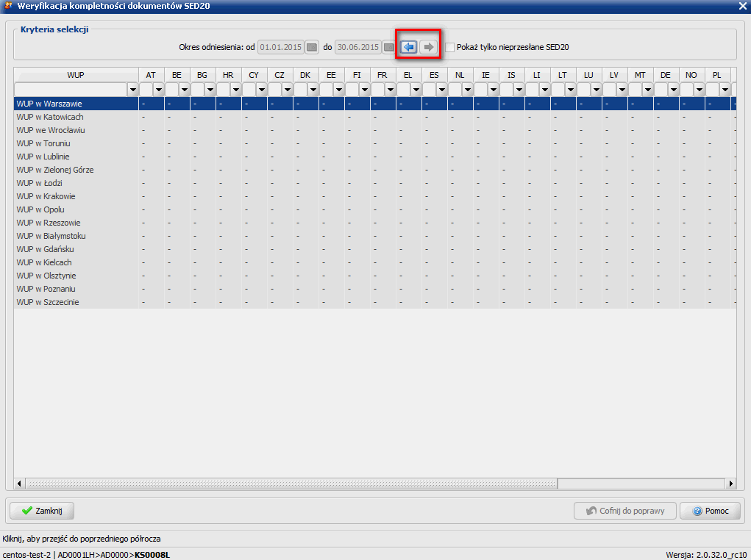Select the row WUP w Łodzi

[375, 183]
